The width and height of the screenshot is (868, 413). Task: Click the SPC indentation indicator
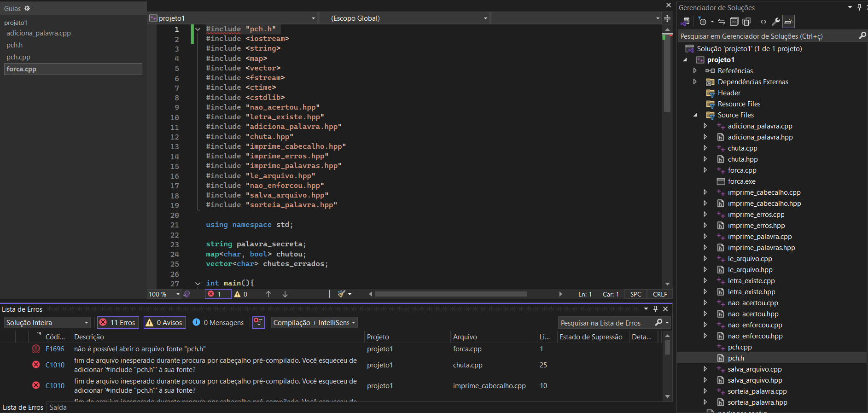coord(635,294)
